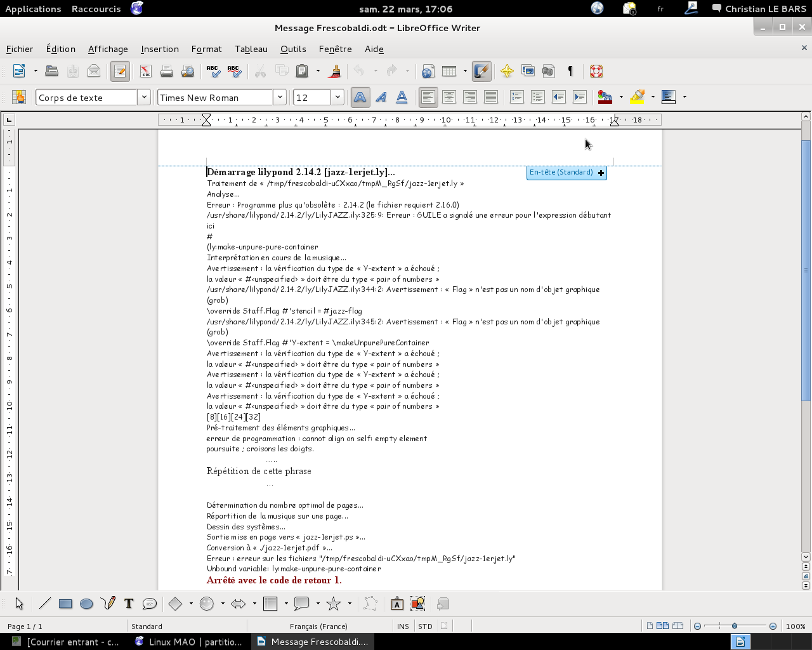The image size is (812, 650).
Task: Open the Paste options dropdown arrow
Action: pos(318,71)
